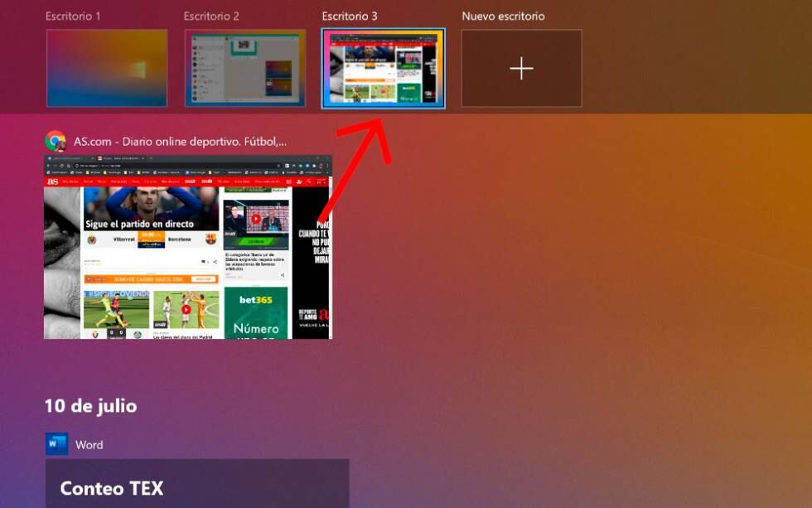Open Word via its timeline app icon
Image resolution: width=812 pixels, height=508 pixels.
click(x=56, y=445)
